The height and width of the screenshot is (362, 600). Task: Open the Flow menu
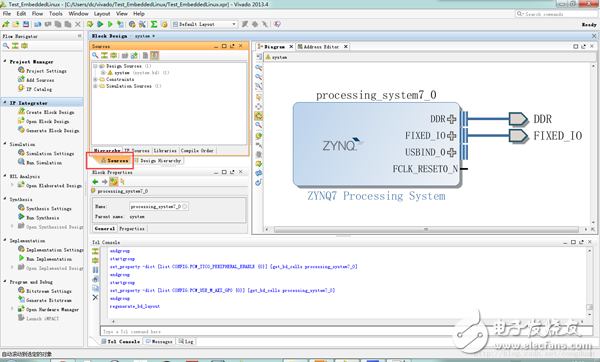pos(37,13)
